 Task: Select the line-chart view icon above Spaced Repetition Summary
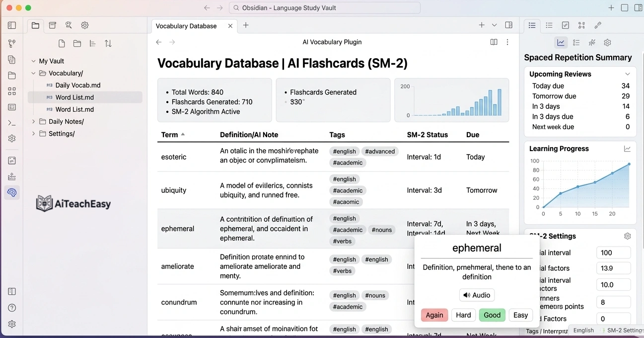click(x=561, y=42)
